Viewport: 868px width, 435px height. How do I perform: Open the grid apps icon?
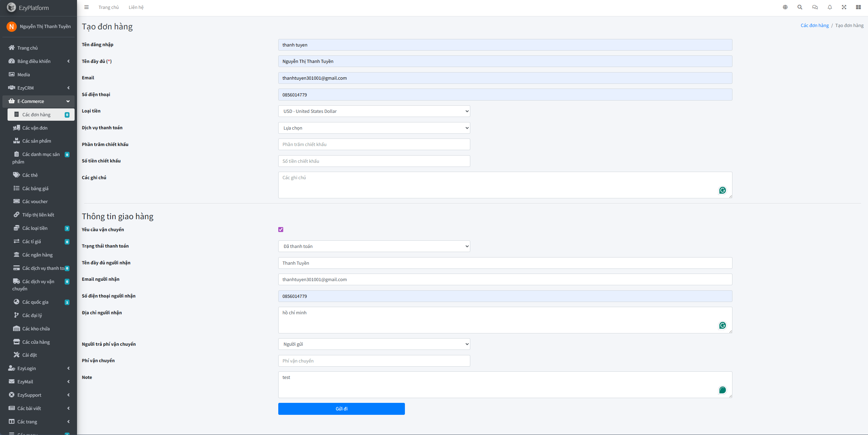click(858, 7)
